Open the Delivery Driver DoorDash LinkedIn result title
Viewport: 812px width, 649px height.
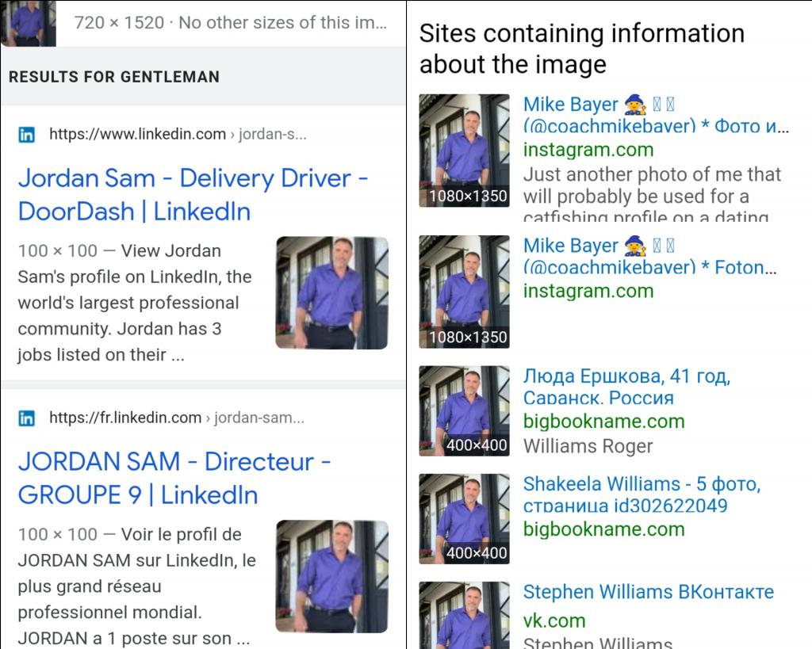(x=193, y=195)
